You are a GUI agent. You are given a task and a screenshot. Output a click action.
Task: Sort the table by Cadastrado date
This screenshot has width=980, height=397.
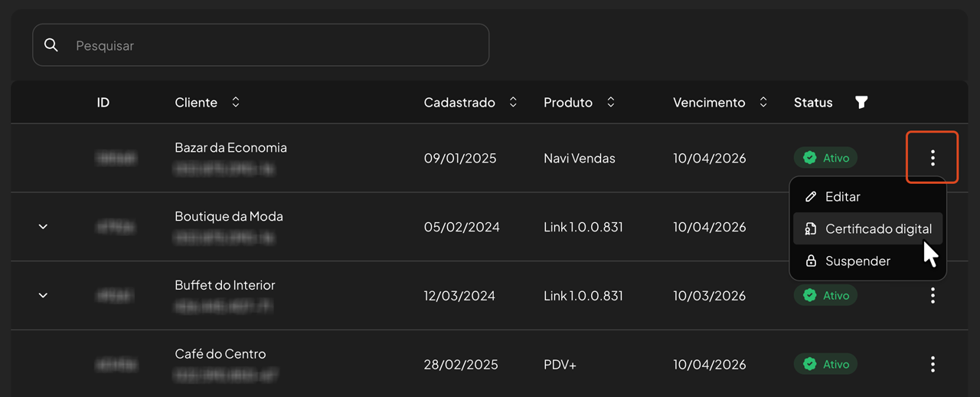tap(513, 102)
